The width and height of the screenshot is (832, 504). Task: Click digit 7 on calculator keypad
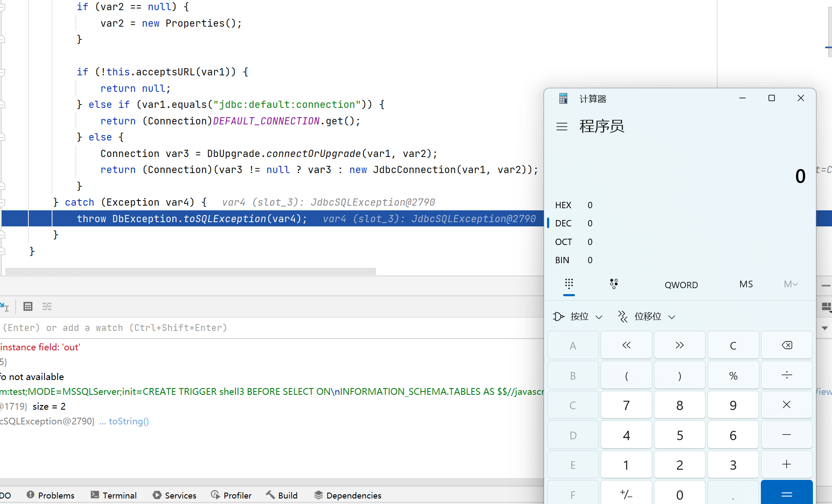point(626,405)
